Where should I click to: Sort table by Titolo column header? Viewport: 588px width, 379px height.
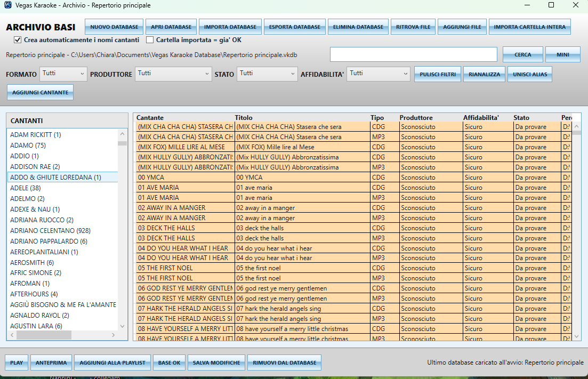point(244,118)
